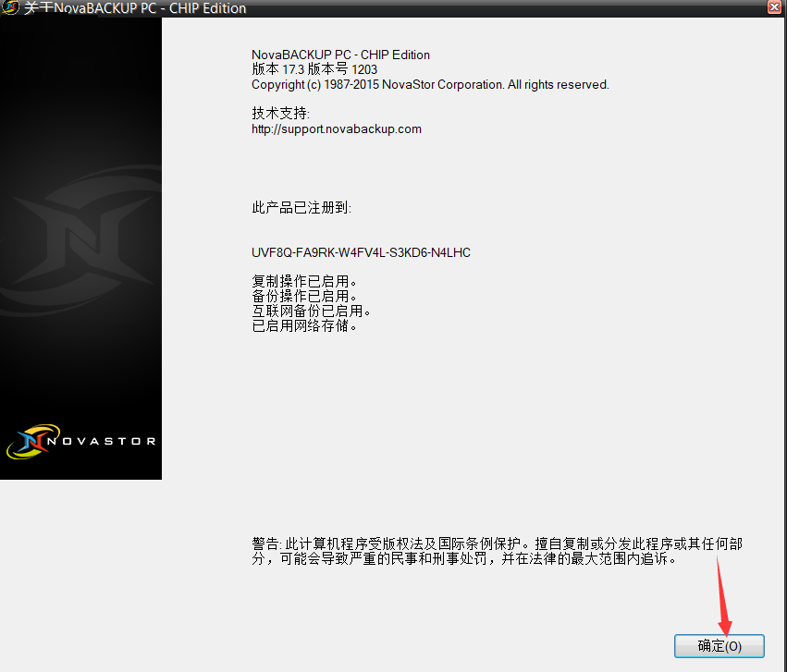
Task: Click the 复制操作已启用 status line
Action: 304,281
